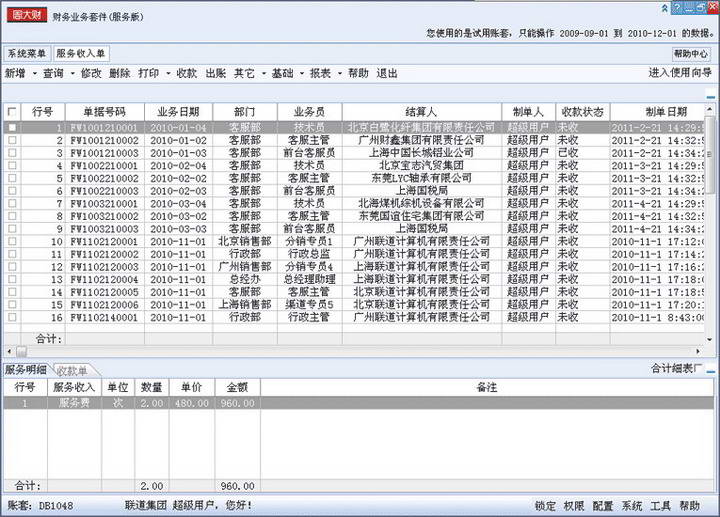Toggle the select-all checkbox in table header

pos(12,112)
